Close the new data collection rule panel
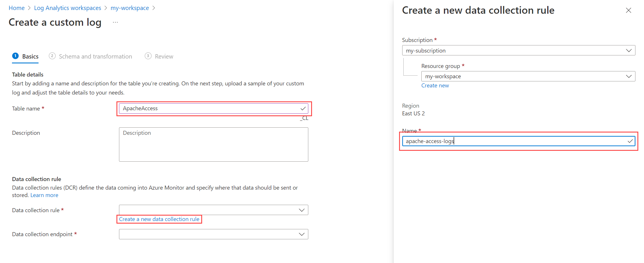Image resolution: width=644 pixels, height=263 pixels. [x=628, y=11]
